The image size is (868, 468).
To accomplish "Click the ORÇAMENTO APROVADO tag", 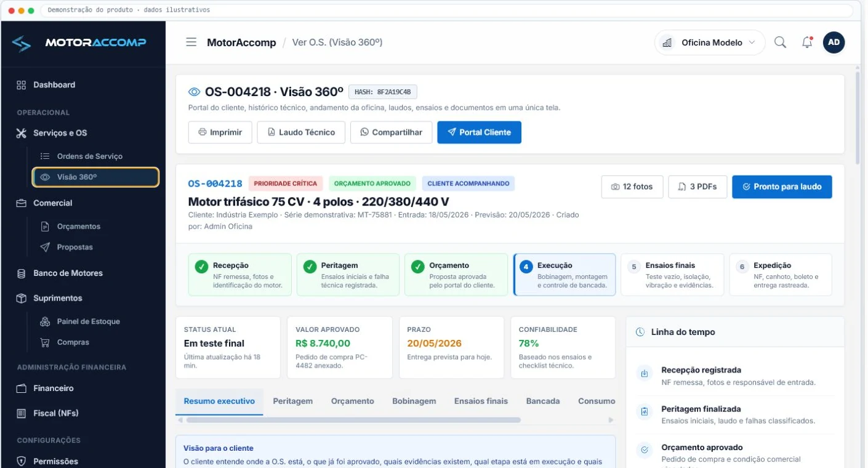I will click(x=372, y=184).
